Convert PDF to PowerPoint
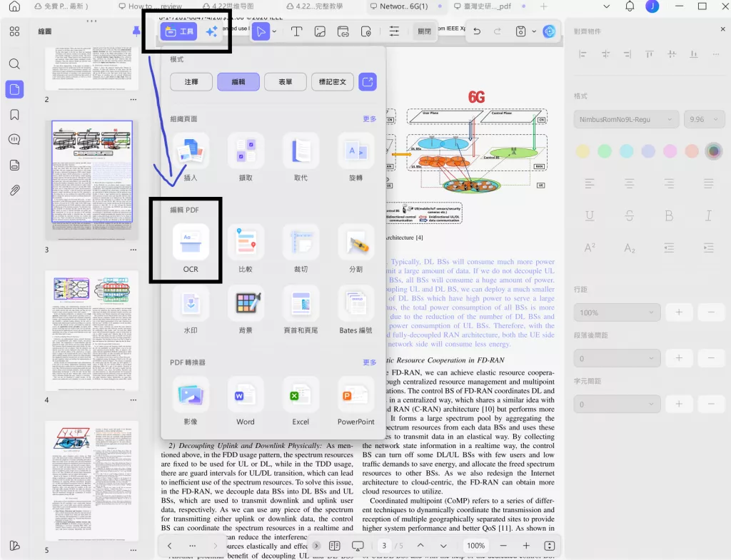Screen dimensions: 731x560 [x=356, y=401]
